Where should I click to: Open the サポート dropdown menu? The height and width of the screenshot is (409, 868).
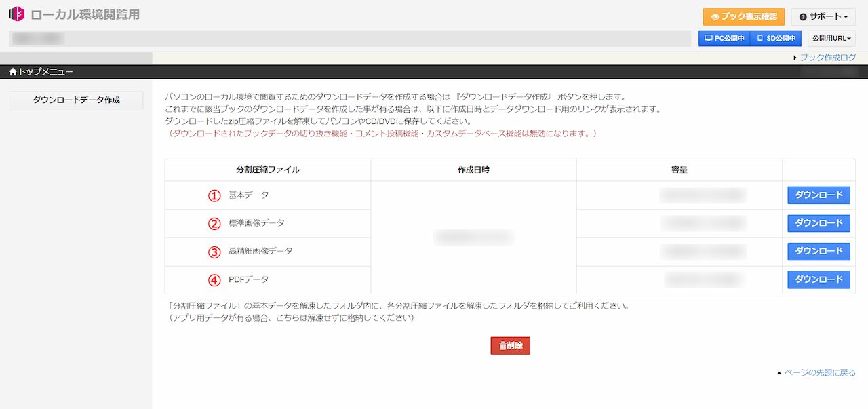click(x=823, y=17)
